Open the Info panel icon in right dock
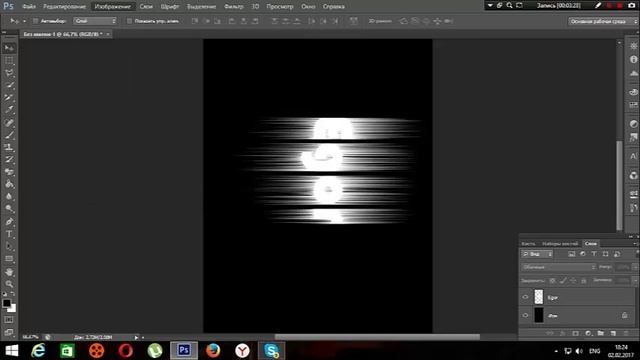Screen dimensions: 640x360 tap(633, 60)
